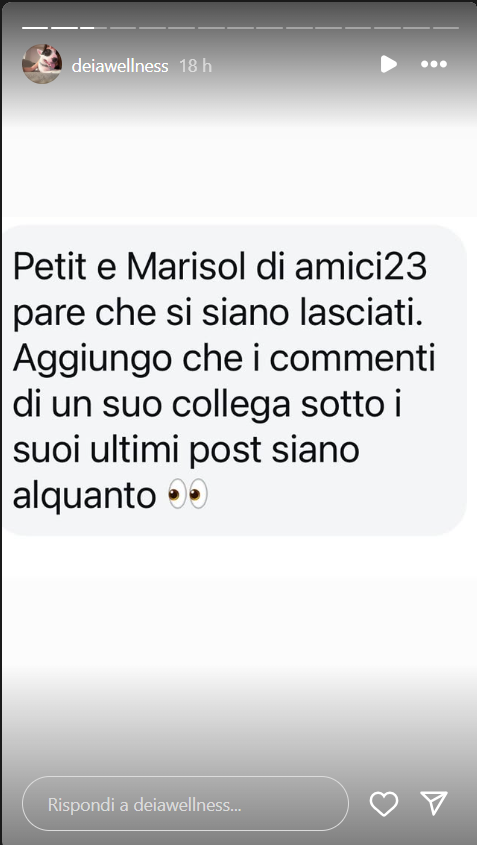
Task: Click the eyes emoji in the message
Action: tap(188, 493)
